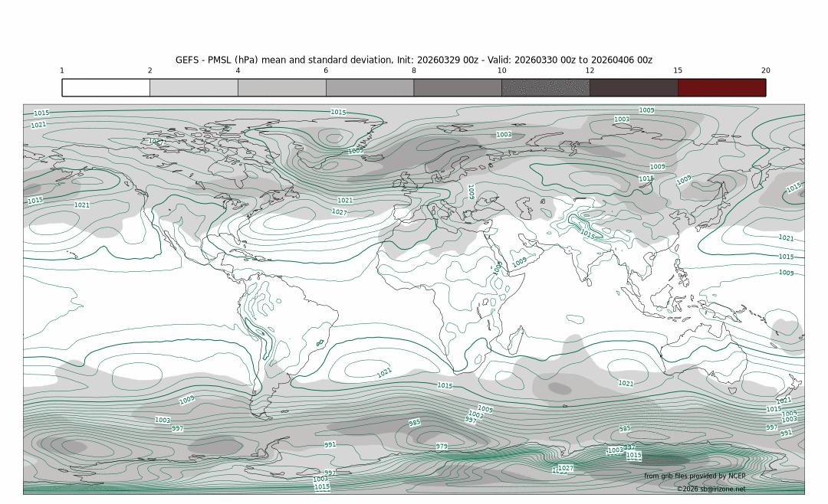Click the dark red 15–20 colorbar segment

coord(721,87)
